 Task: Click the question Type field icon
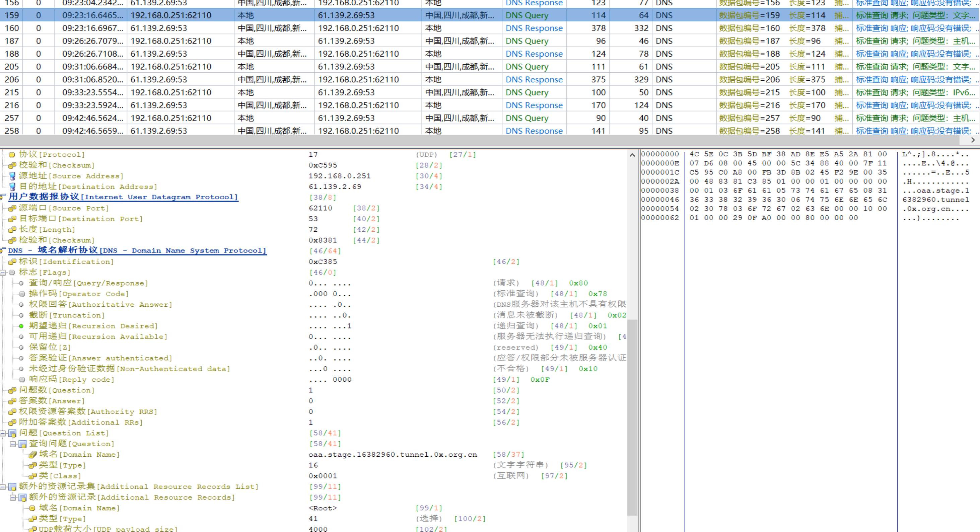pyautogui.click(x=32, y=465)
